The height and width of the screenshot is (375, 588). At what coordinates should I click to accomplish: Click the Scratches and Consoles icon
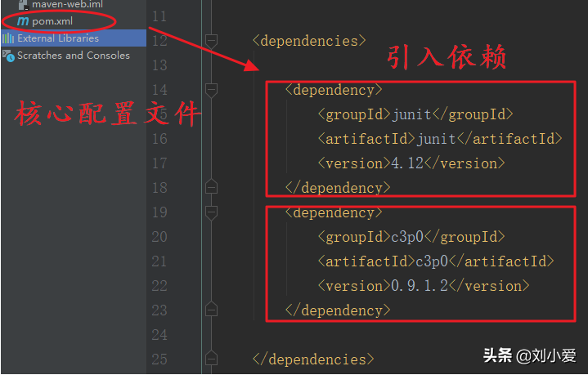coord(8,56)
